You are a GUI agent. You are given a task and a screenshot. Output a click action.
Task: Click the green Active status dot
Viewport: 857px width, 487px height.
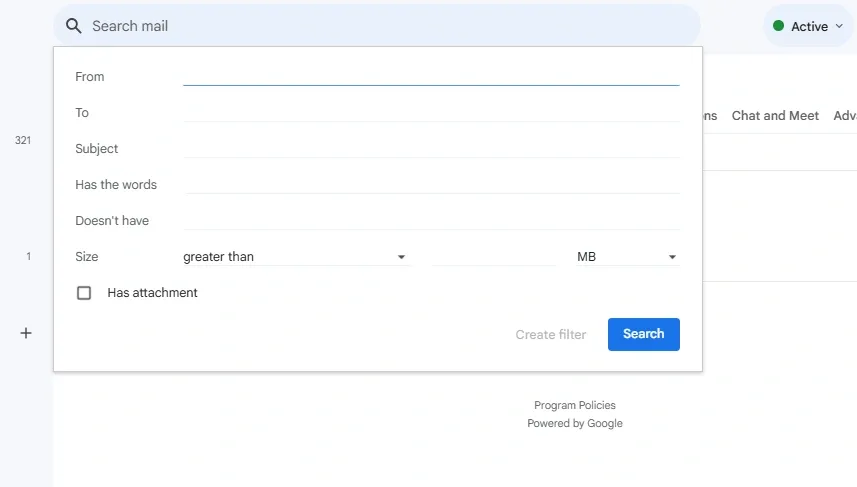(x=778, y=26)
